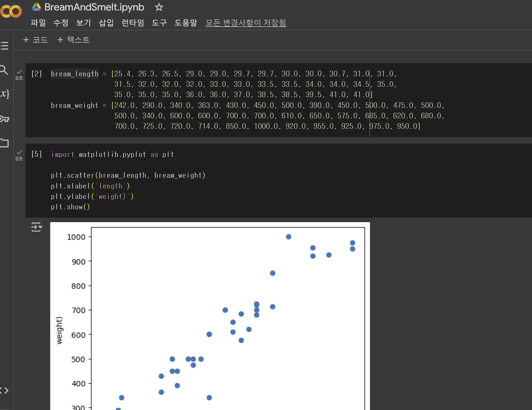Click the weight) axis label on plot
This screenshot has height=410, width=532.
pyautogui.click(x=59, y=330)
